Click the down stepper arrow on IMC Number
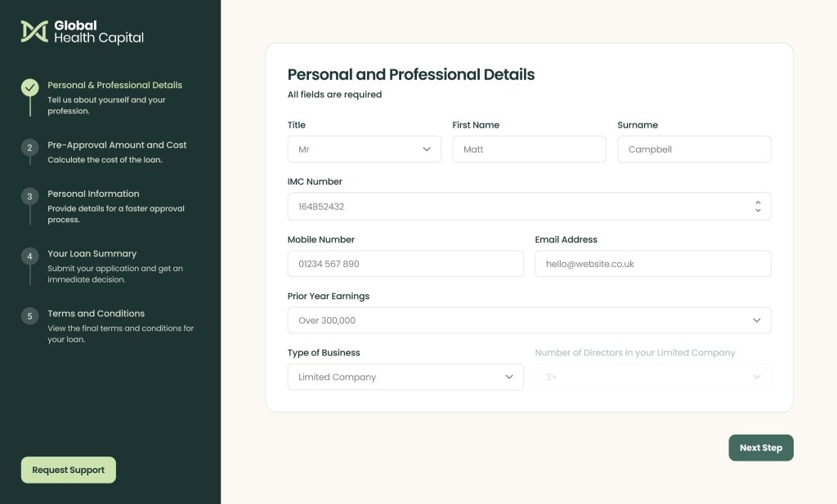837x504 pixels. tap(758, 210)
